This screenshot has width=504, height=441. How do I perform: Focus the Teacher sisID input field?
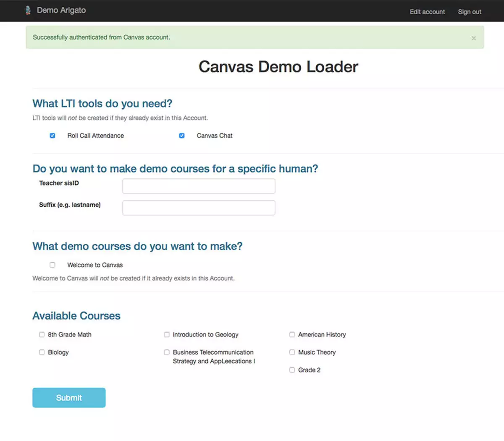[x=199, y=186]
